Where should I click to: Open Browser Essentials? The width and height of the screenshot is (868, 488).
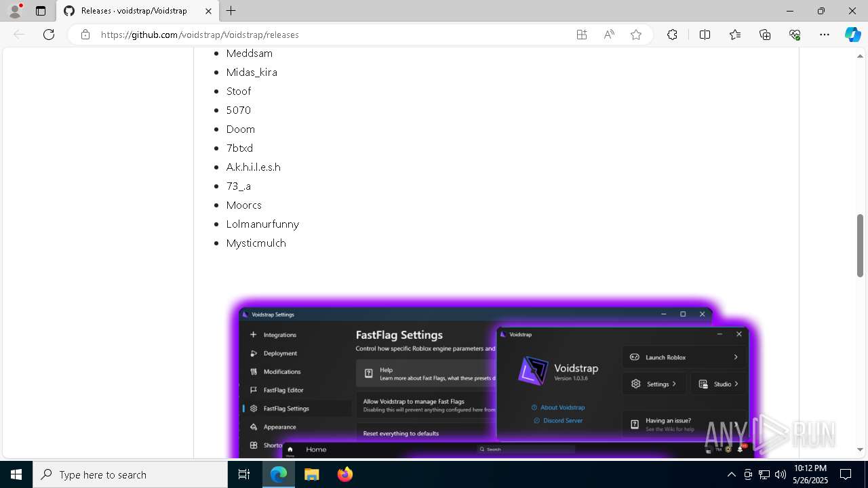pyautogui.click(x=795, y=35)
